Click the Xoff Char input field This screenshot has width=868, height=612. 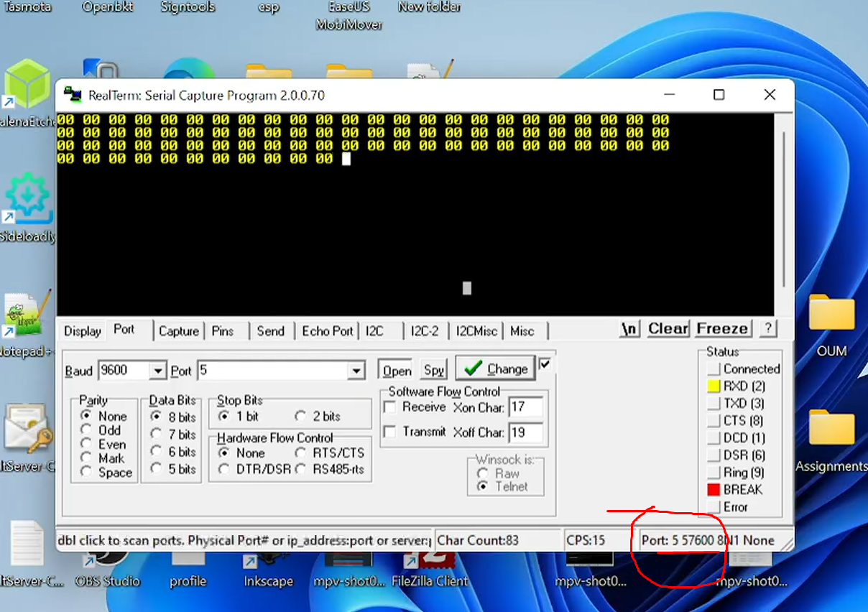point(525,432)
